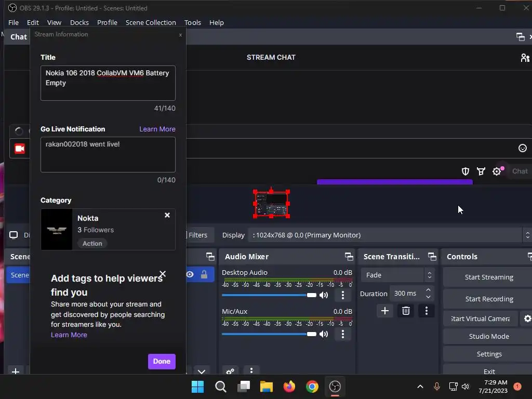
Task: Open the Audio Mixer menu dots
Action: point(251,370)
